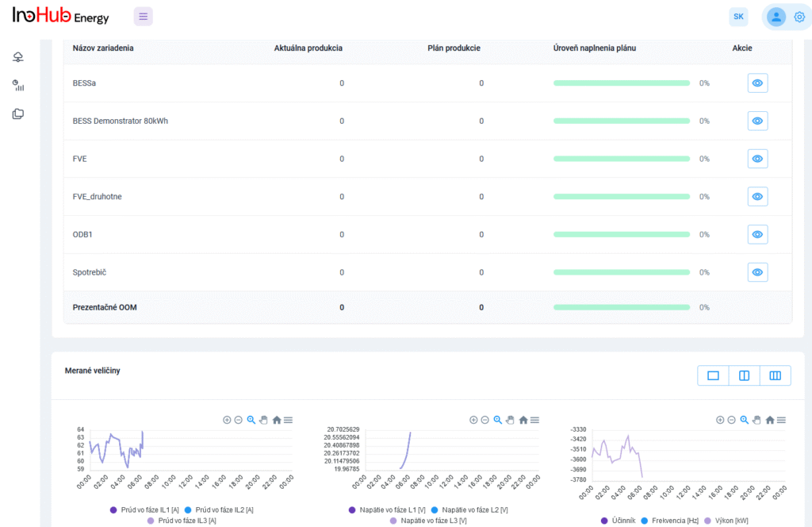The width and height of the screenshot is (812, 527).
Task: Open the chart statistics sidebar icon
Action: tap(18, 86)
